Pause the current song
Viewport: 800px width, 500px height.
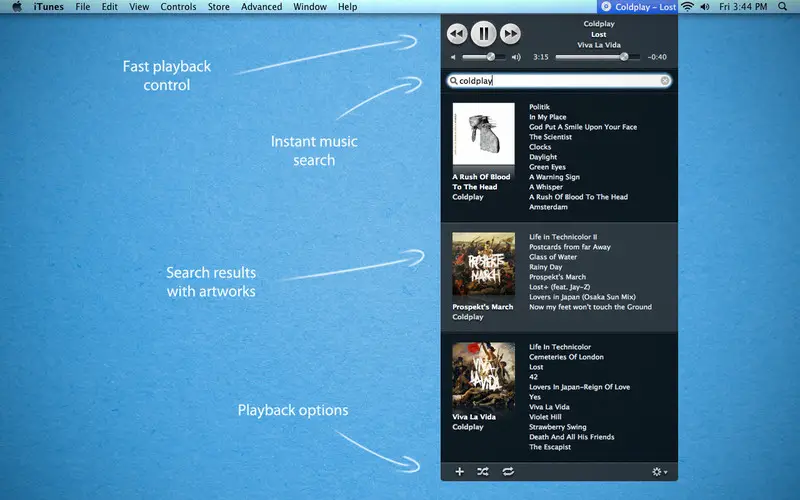pos(483,34)
